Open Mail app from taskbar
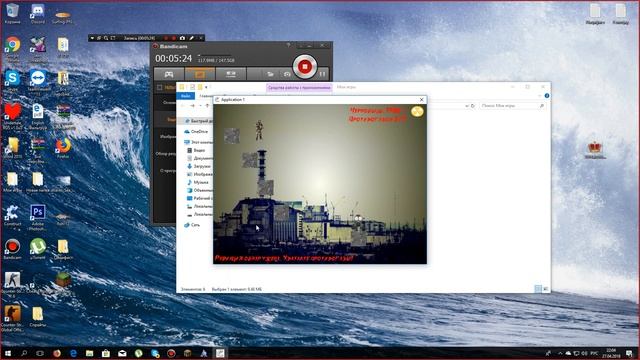The image size is (640, 360). (x=122, y=353)
